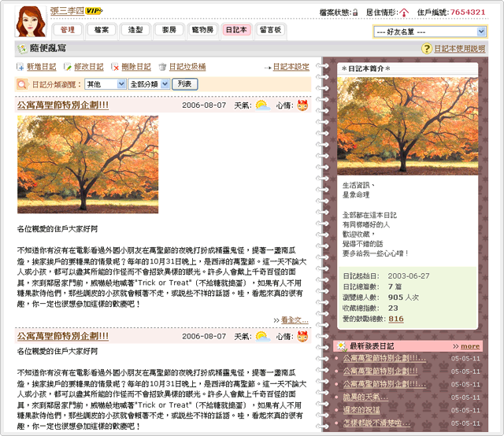Click the 日記分類瀏覽 magnifier icon
The width and height of the screenshot is (504, 436).
click(x=22, y=84)
